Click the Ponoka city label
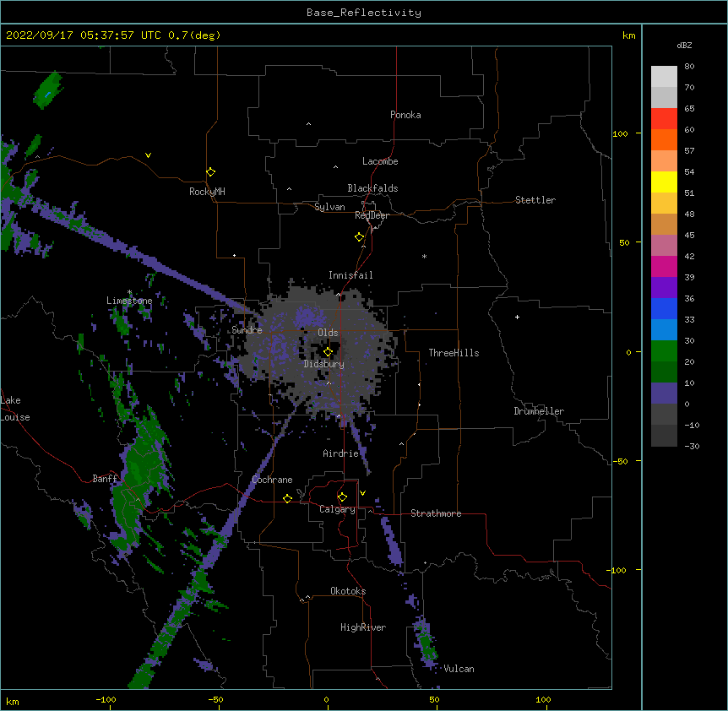The height and width of the screenshot is (711, 728). click(x=405, y=115)
